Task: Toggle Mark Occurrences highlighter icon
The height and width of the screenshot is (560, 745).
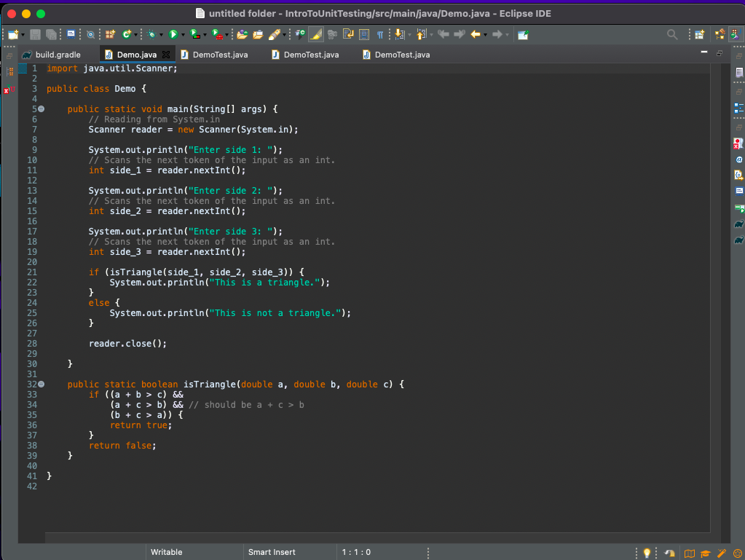Action: (x=315, y=34)
